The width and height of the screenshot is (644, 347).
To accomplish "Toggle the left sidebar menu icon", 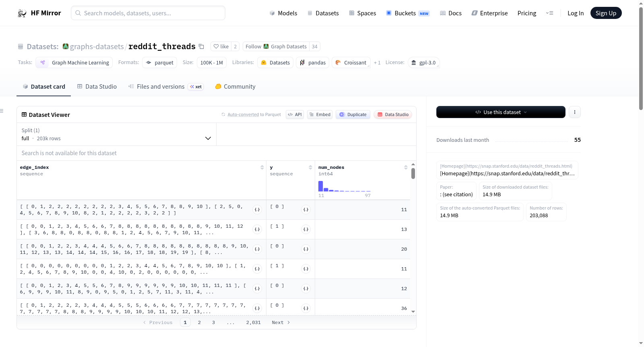I will pyautogui.click(x=2, y=111).
